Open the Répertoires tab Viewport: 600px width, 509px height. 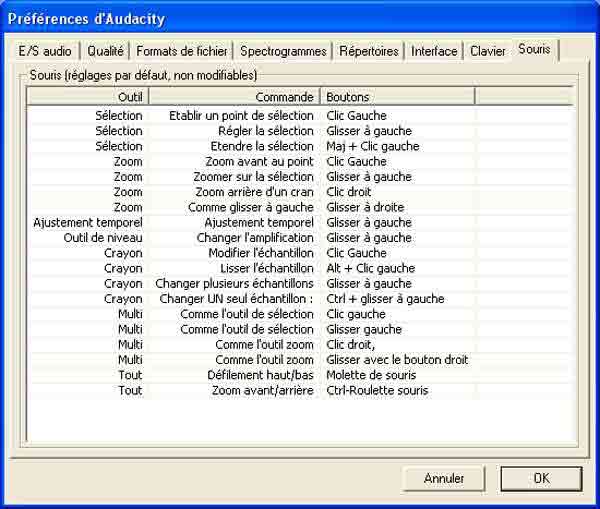click(x=369, y=51)
